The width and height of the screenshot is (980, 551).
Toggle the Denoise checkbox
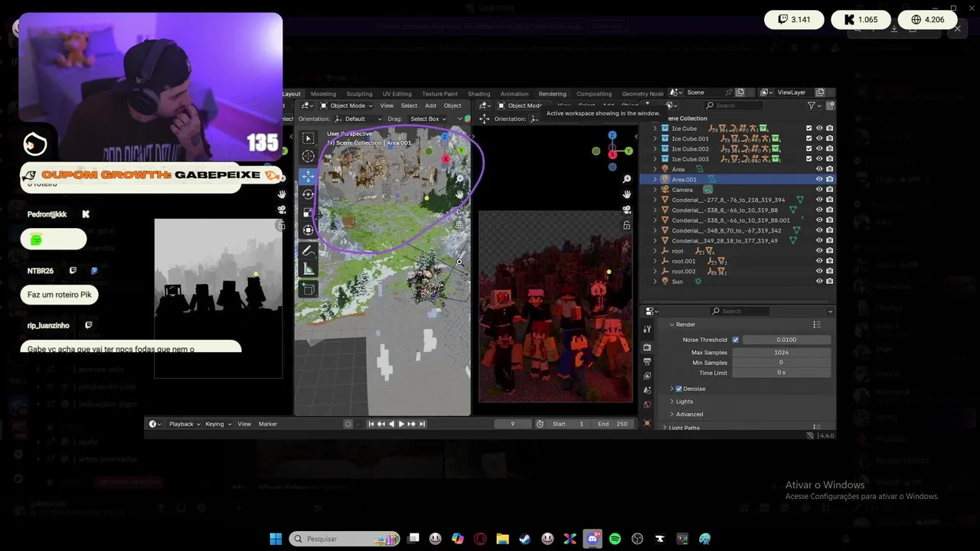679,389
